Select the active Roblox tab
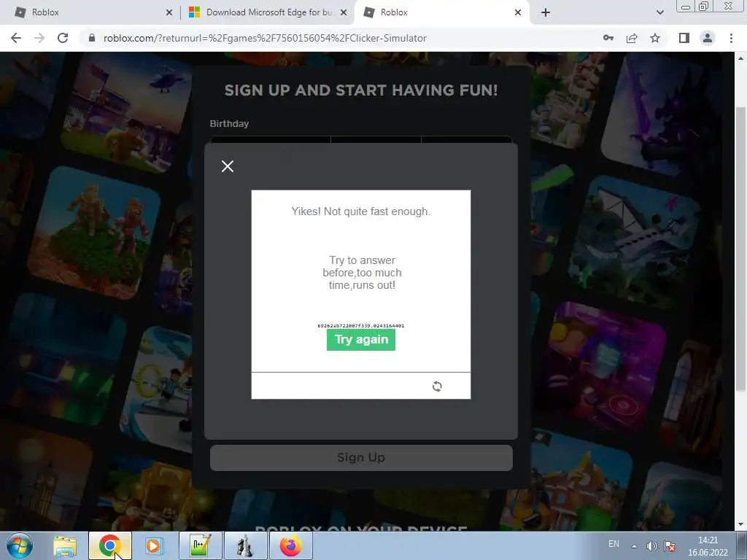 (x=441, y=12)
